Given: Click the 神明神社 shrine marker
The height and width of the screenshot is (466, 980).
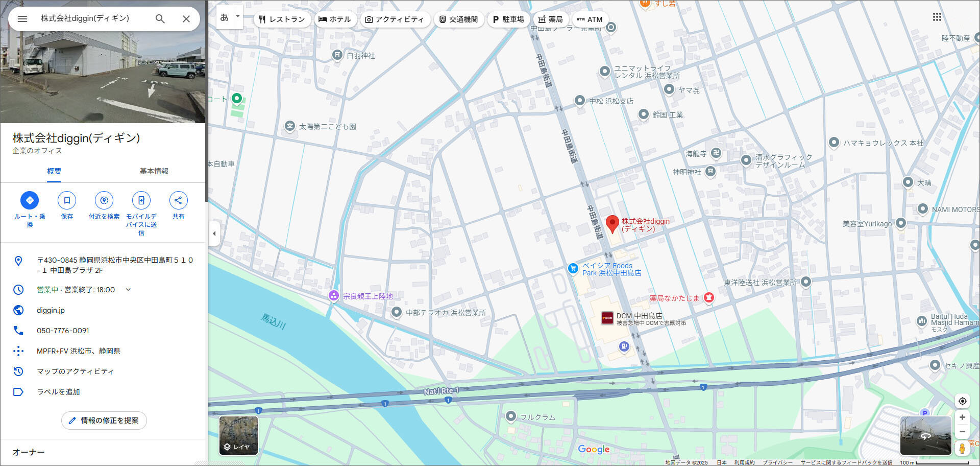Looking at the screenshot, I should point(710,171).
